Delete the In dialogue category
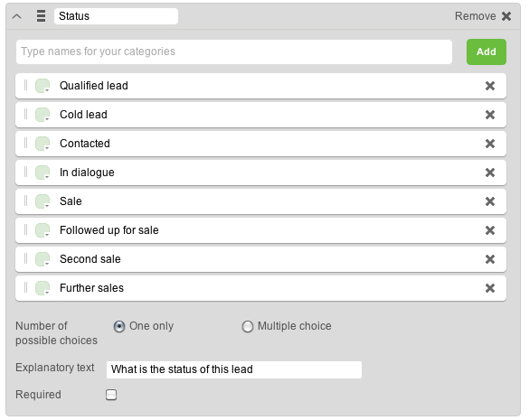This screenshot has height=420, width=529. point(490,173)
